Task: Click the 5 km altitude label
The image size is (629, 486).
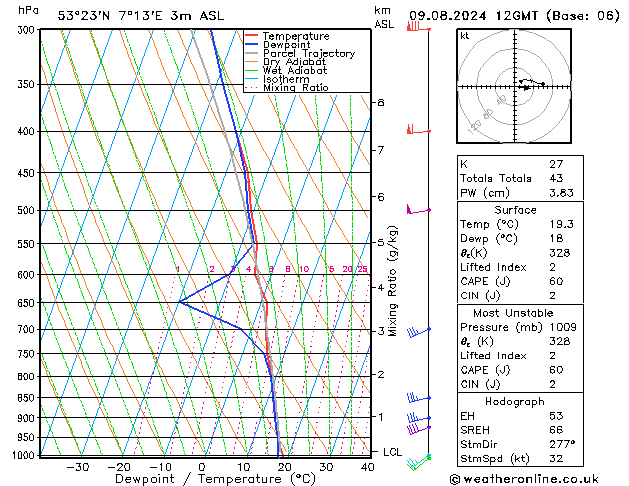Action: point(381,242)
